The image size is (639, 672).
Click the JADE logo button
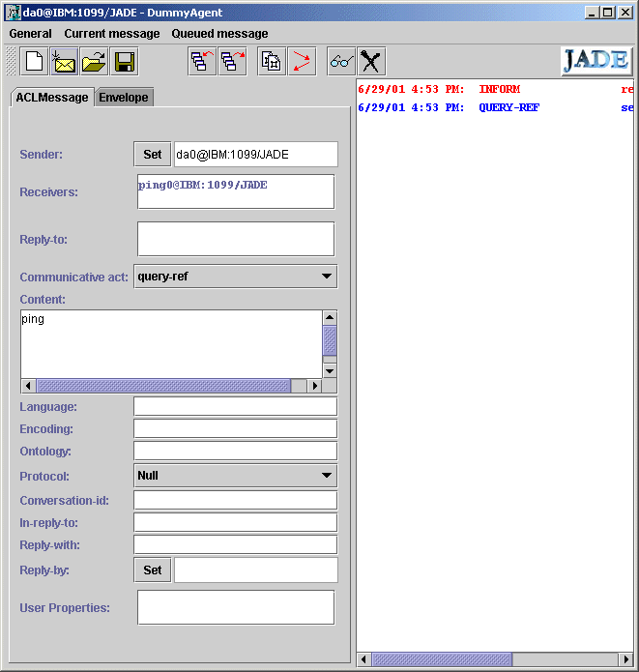(x=596, y=60)
